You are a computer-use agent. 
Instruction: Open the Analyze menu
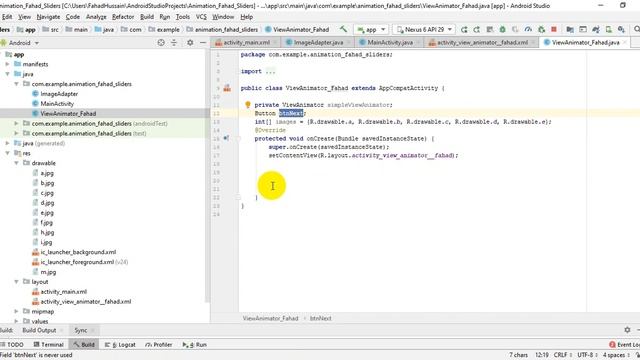pos(96,17)
